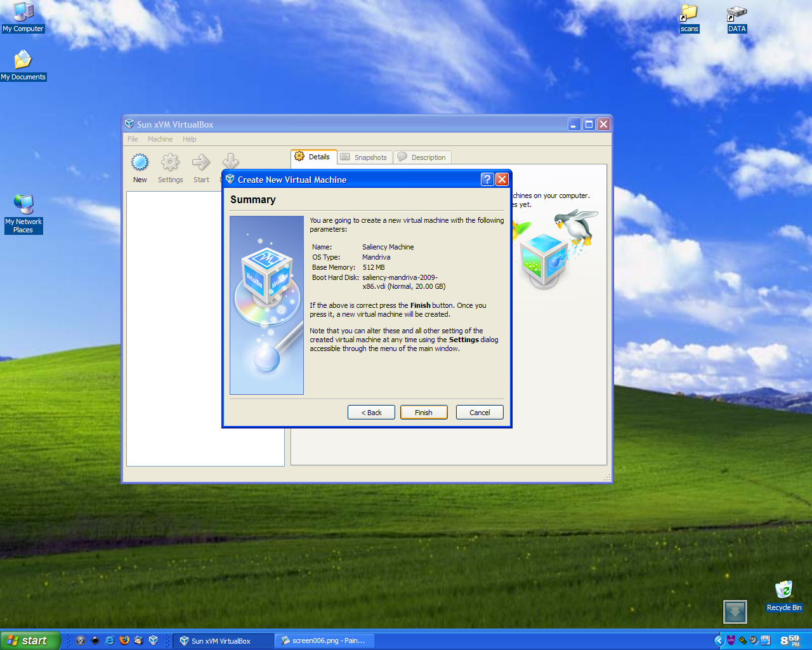812x650 pixels.
Task: Select My Network Places desktop icon
Action: [23, 214]
